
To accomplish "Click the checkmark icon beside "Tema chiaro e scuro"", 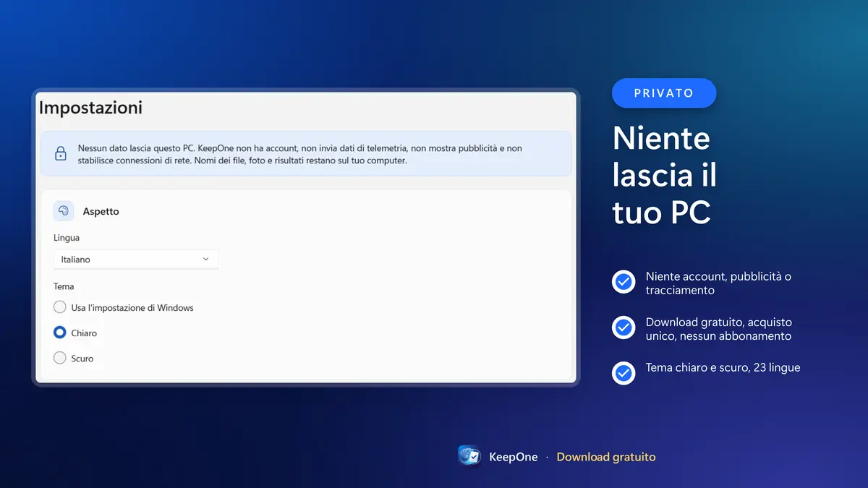I will [x=624, y=373].
